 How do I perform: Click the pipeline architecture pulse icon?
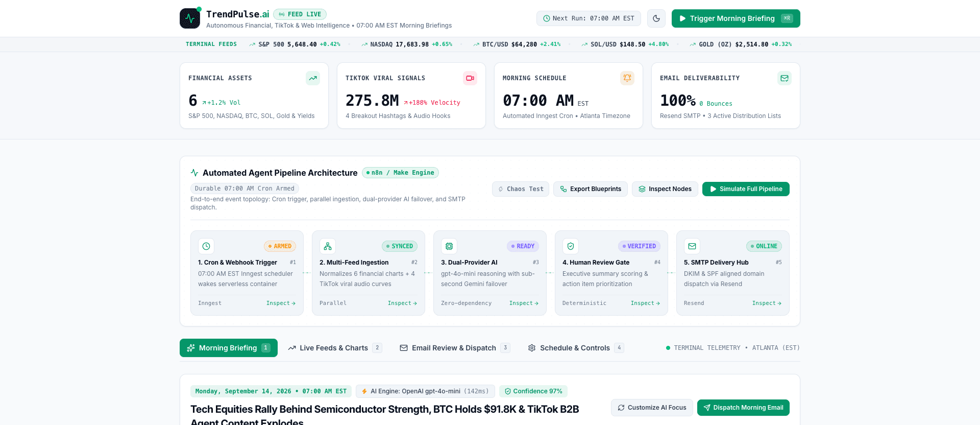pos(194,173)
